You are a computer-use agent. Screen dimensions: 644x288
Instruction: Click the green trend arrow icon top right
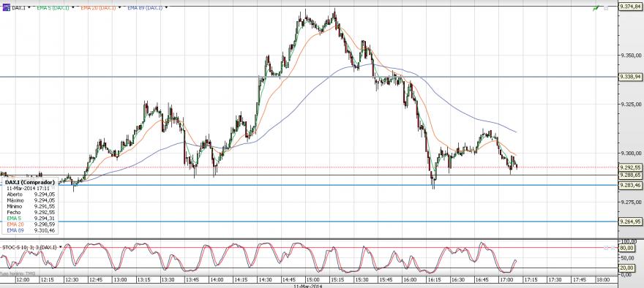pos(596,8)
